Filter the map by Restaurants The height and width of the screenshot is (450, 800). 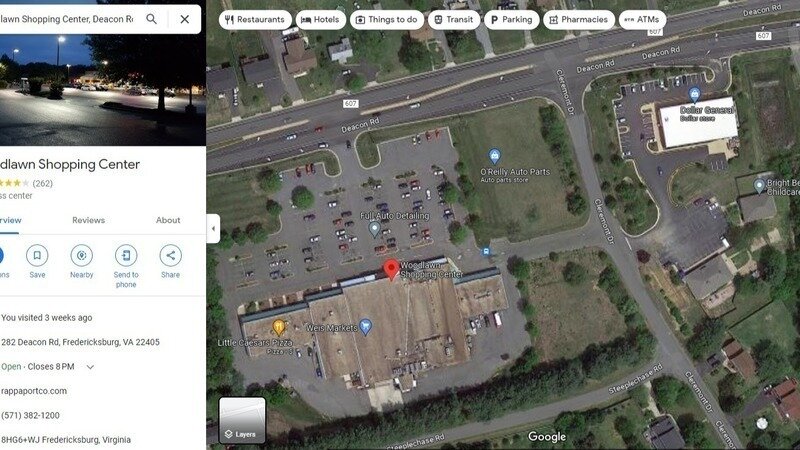(x=255, y=19)
